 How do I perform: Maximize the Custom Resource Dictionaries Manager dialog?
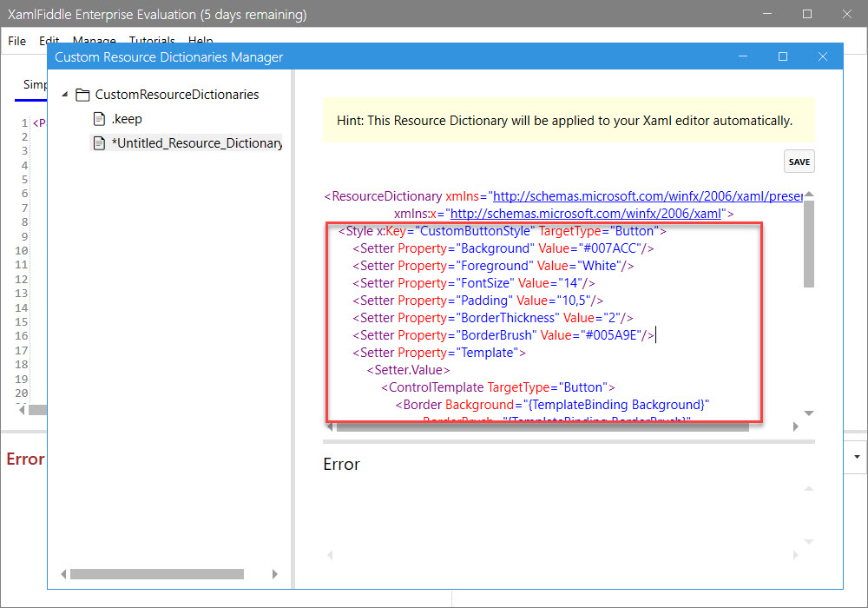coord(783,56)
